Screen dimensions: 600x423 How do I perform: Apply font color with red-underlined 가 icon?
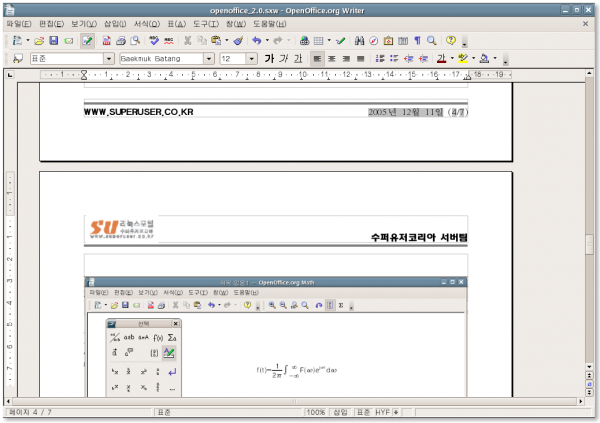coord(442,59)
